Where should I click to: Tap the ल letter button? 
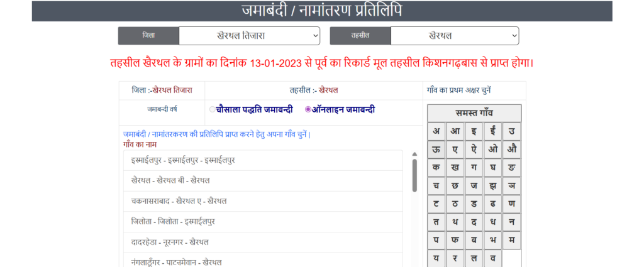474,258
